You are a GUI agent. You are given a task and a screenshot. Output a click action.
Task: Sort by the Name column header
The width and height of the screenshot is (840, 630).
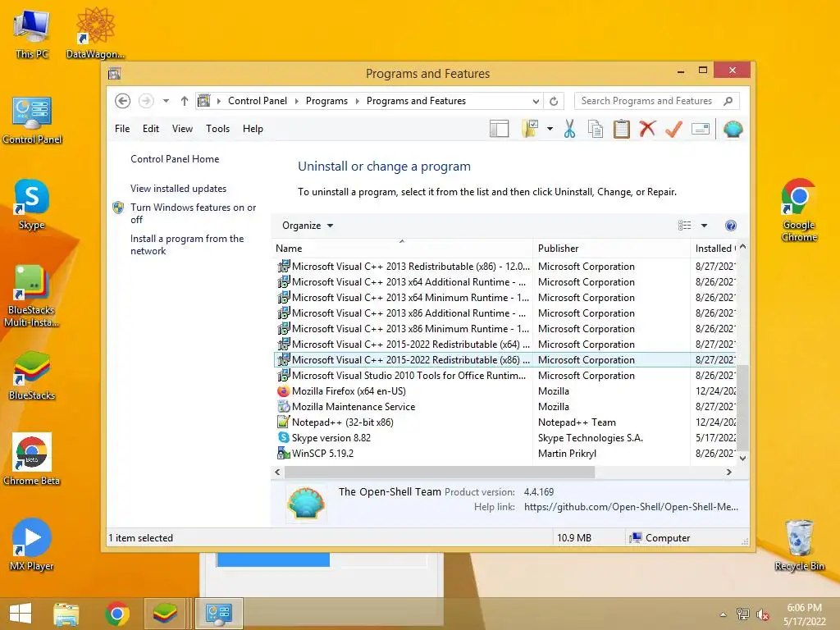pyautogui.click(x=402, y=248)
